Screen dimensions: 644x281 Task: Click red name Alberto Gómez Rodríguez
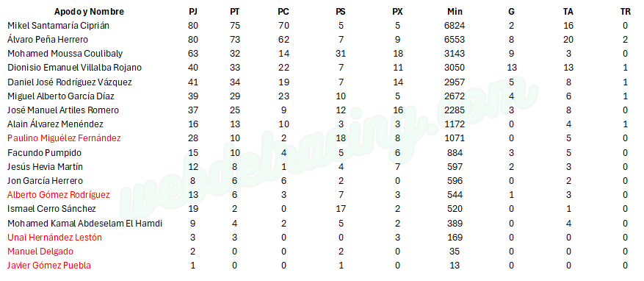click(58, 195)
